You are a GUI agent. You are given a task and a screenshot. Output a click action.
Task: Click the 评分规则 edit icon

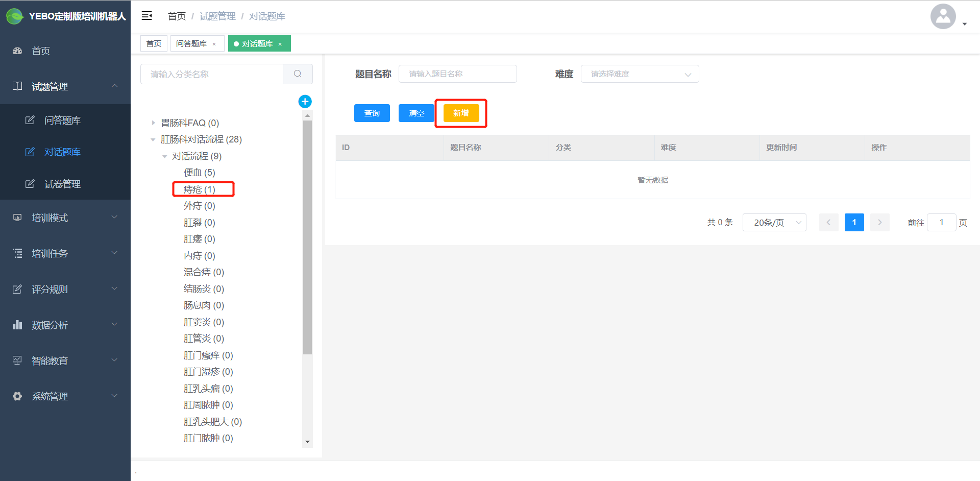17,289
